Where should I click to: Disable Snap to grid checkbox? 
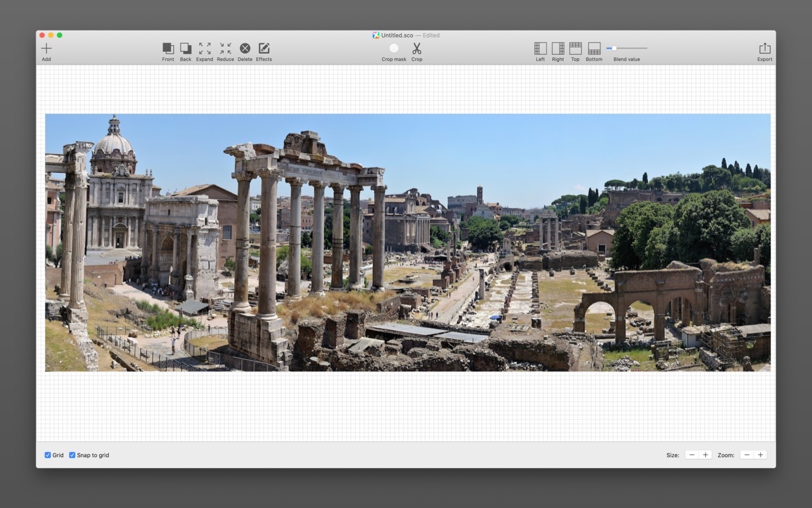[72, 455]
